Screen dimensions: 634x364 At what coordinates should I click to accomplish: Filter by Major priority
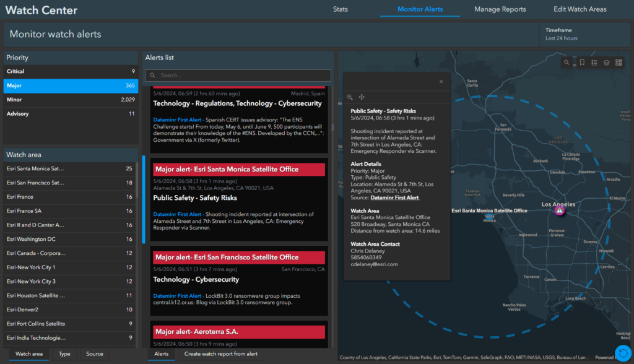pos(71,86)
